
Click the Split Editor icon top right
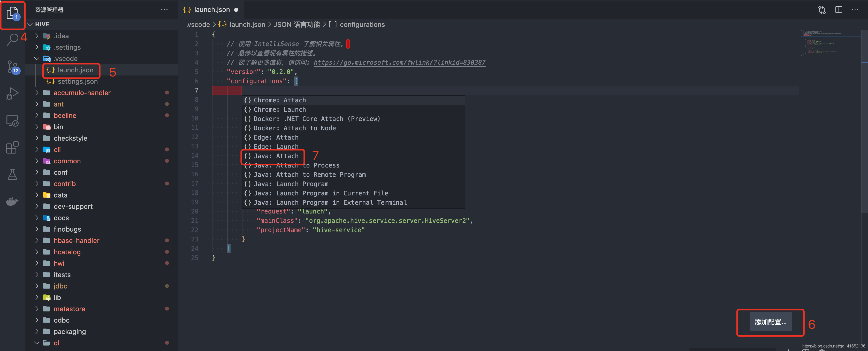pos(839,9)
